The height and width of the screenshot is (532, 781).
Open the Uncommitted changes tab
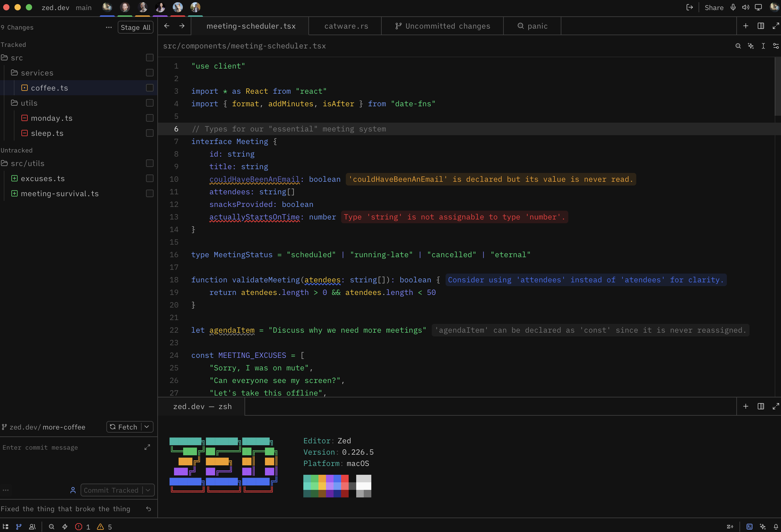[x=443, y=26]
